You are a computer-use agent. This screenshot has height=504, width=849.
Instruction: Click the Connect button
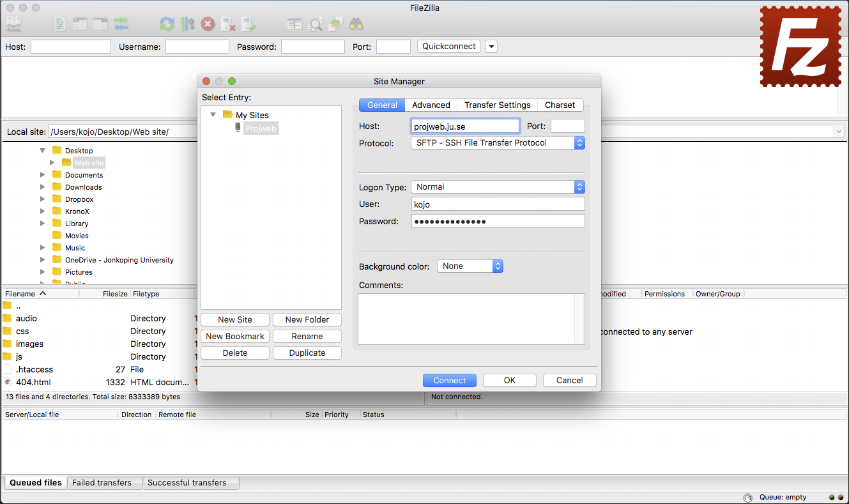click(450, 381)
